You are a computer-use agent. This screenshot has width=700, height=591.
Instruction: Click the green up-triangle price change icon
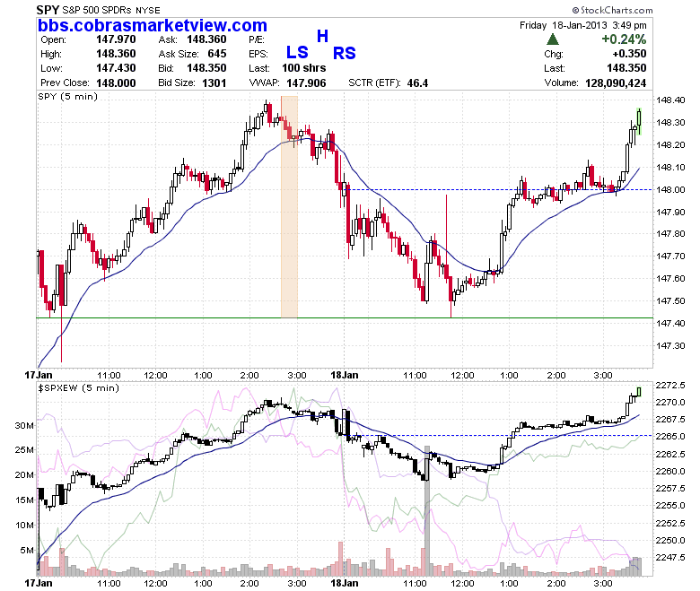pyautogui.click(x=553, y=39)
